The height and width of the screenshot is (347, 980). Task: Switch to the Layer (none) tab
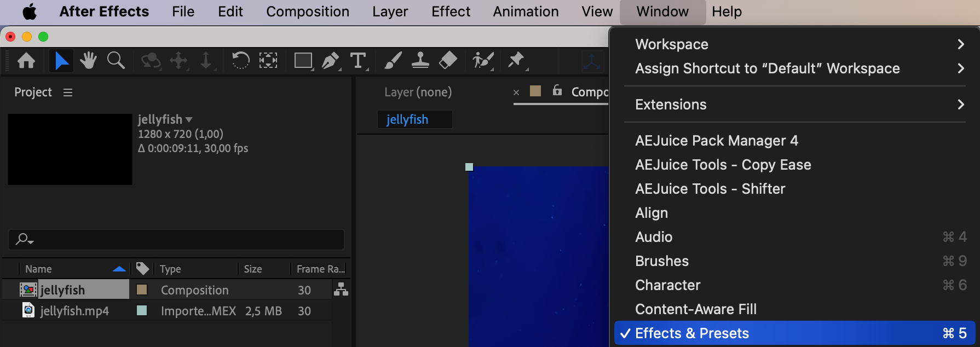(x=418, y=92)
